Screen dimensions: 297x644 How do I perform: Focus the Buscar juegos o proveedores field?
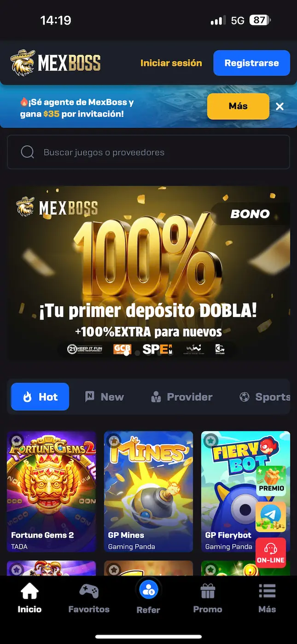(148, 152)
